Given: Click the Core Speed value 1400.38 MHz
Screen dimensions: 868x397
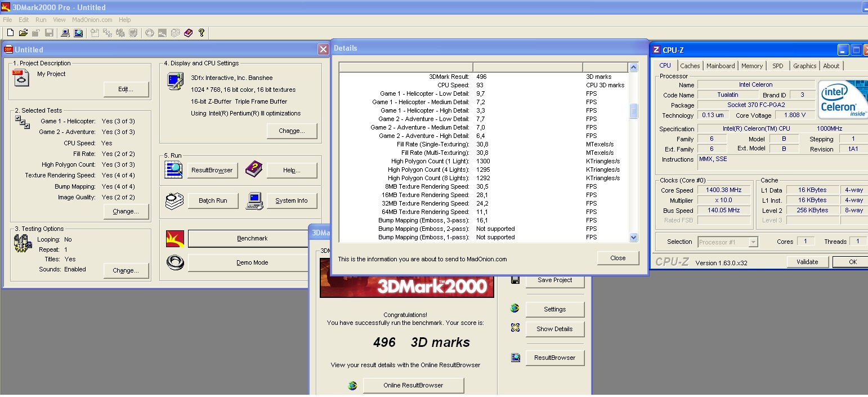Looking at the screenshot, I should 723,190.
